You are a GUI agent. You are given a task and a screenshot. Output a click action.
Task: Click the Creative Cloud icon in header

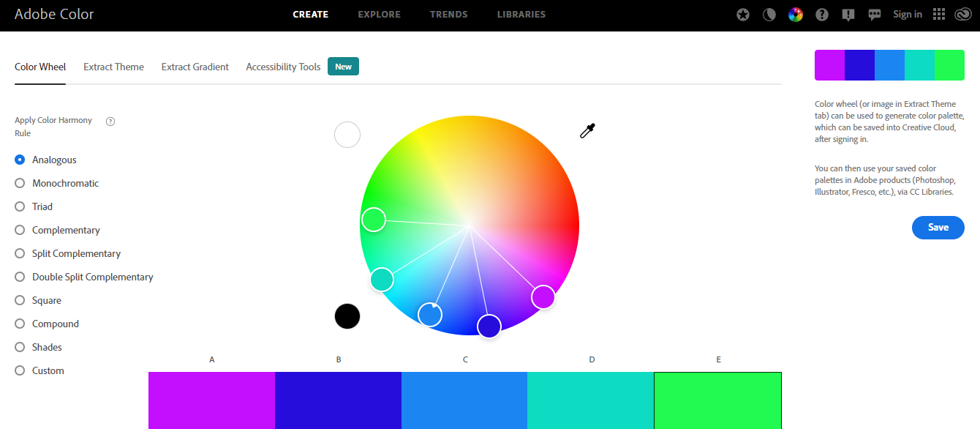(963, 14)
